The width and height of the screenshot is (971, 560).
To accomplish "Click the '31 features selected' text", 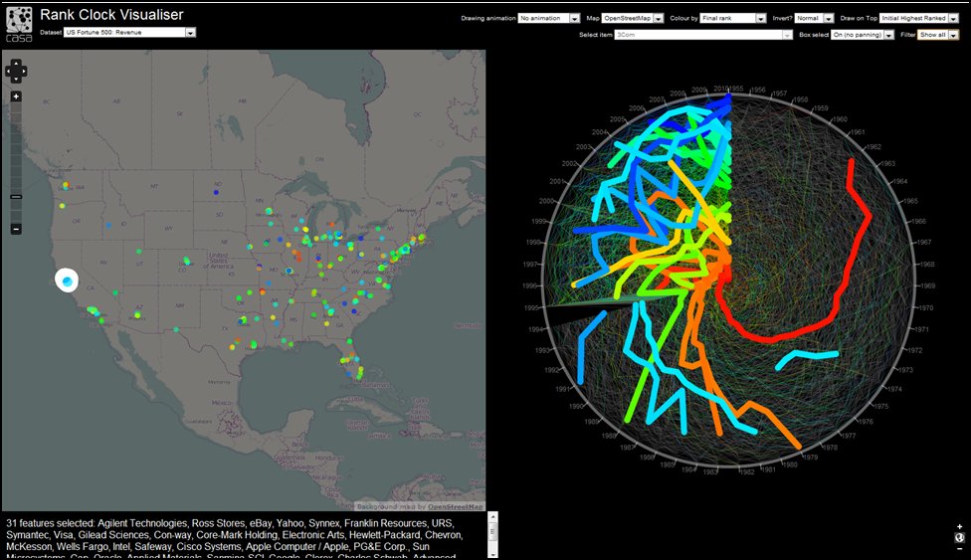I will [x=50, y=523].
